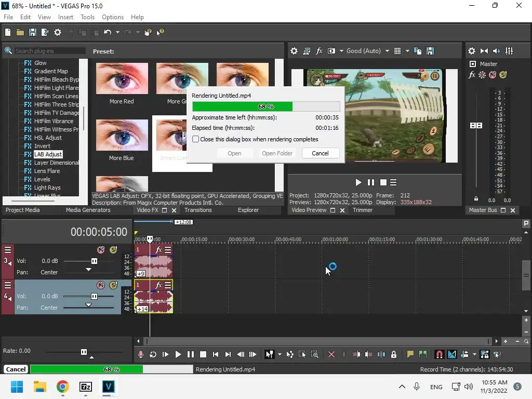Open the Options menu
Viewport: 532px width, 399px height.
coord(113,17)
